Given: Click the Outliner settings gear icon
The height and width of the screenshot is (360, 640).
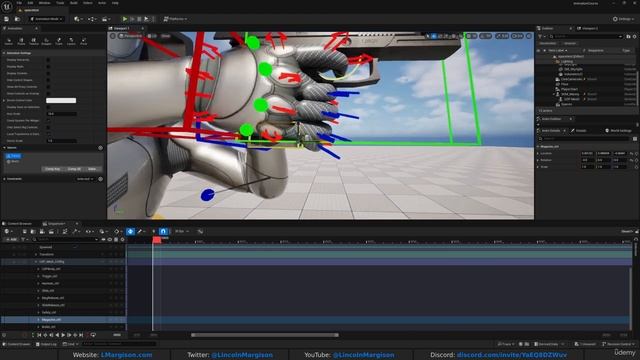Looking at the screenshot, I should point(634,36).
